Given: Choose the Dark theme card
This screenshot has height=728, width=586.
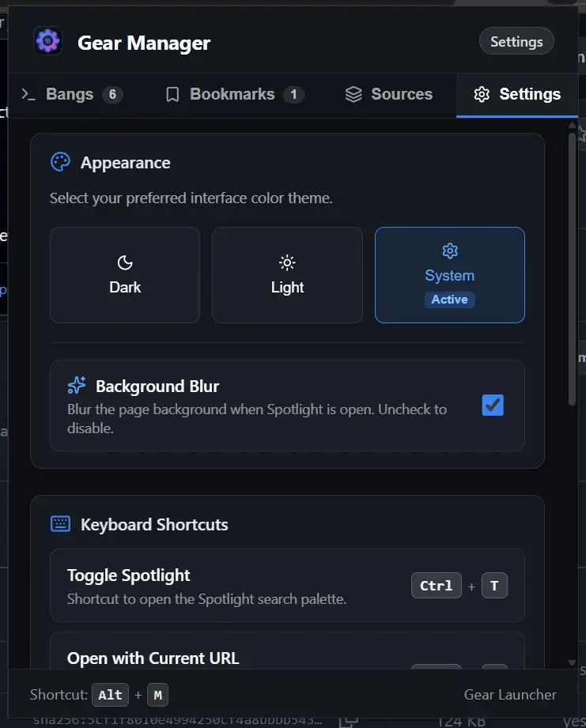Looking at the screenshot, I should [125, 275].
